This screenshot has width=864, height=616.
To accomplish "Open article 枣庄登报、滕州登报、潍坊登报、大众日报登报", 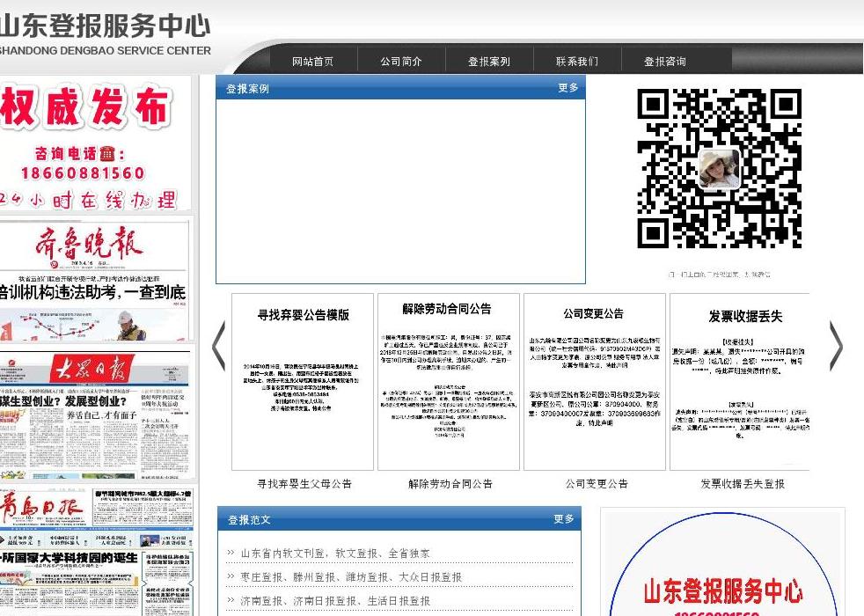I will (351, 577).
